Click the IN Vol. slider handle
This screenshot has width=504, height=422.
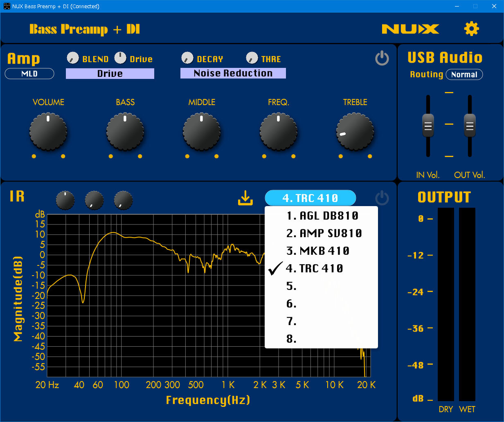coord(428,126)
